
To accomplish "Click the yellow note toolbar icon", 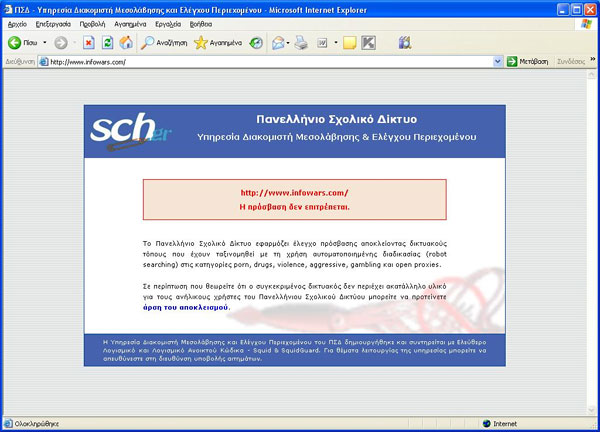I will pyautogui.click(x=349, y=42).
